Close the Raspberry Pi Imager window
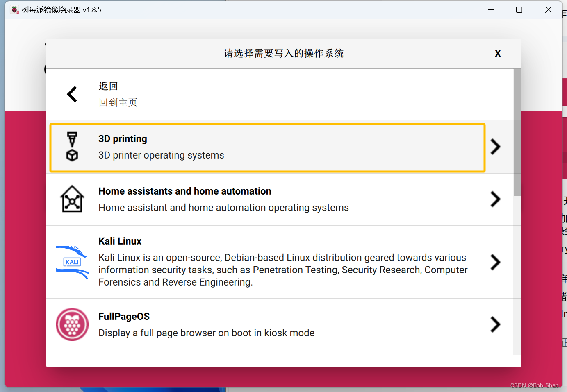Image resolution: width=567 pixels, height=392 pixels. click(x=548, y=9)
